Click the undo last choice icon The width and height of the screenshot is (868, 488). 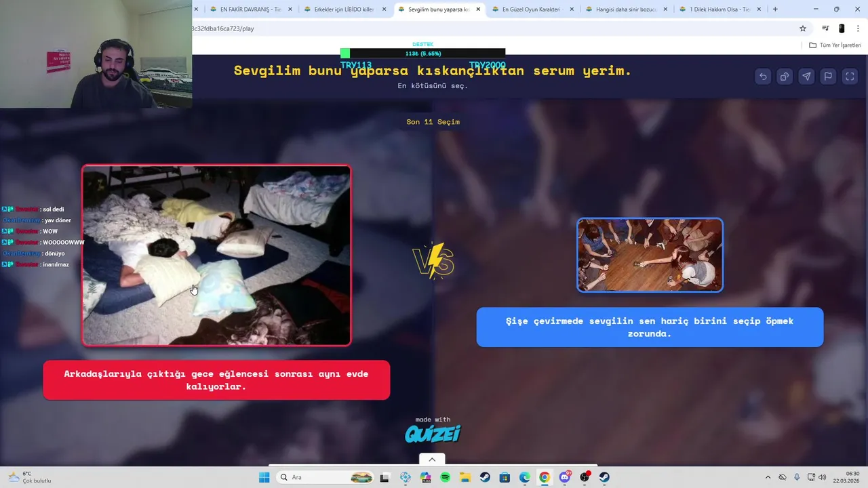[763, 77]
